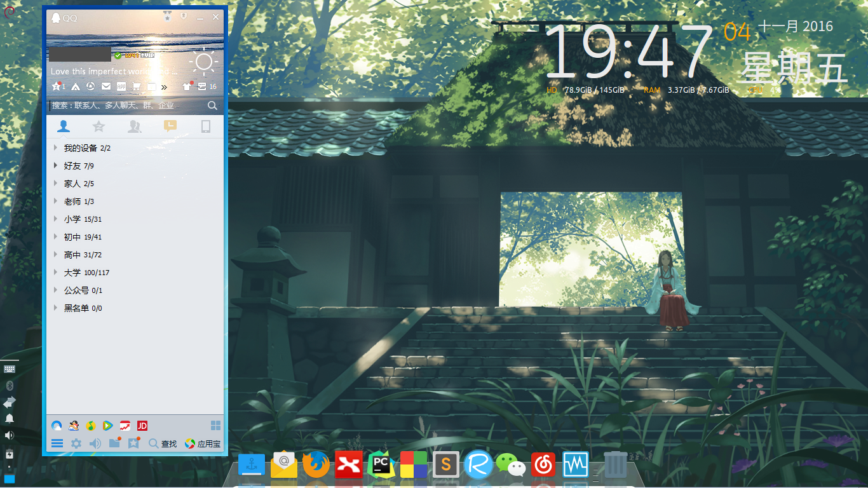Collapse or expand the 好友 group
Viewport: 868px width, 488px height.
tap(135, 166)
